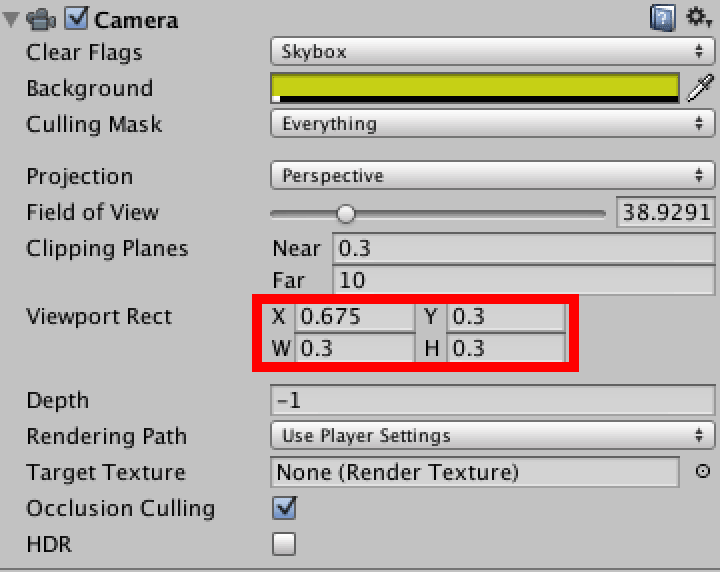
Task: Click the Field of View slider handle
Action: (346, 213)
